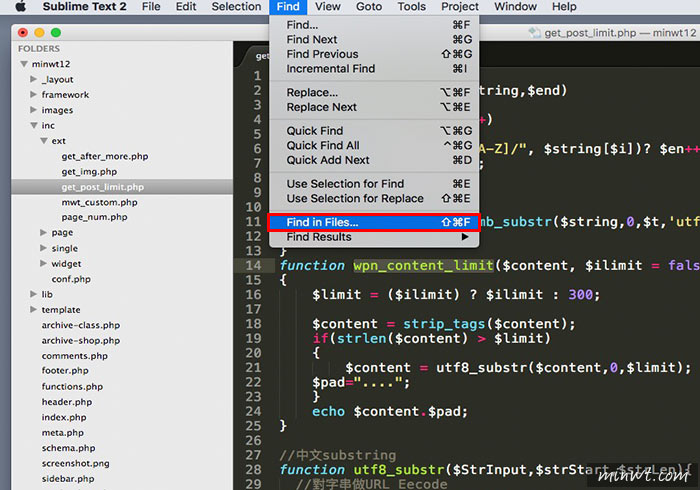Expand the widget folder
The height and width of the screenshot is (490, 700).
click(x=43, y=264)
